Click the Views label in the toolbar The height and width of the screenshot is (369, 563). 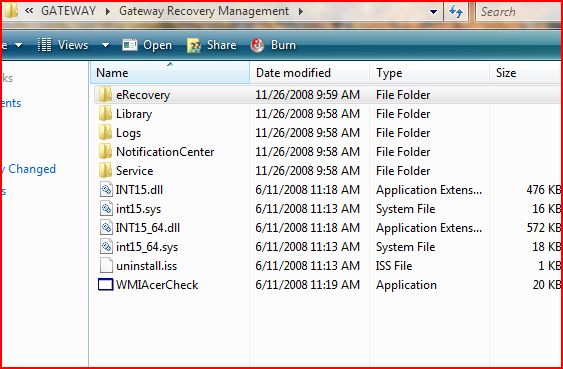click(73, 45)
